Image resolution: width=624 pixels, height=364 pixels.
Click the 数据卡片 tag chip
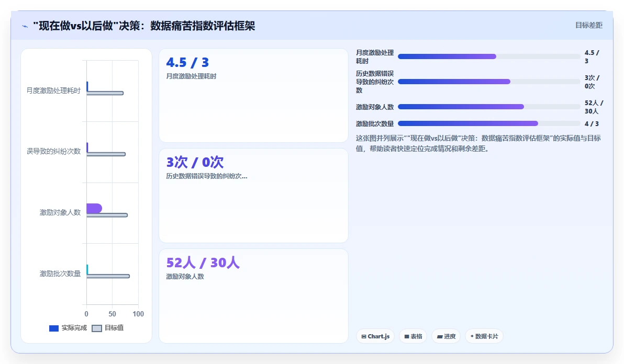[x=484, y=336]
